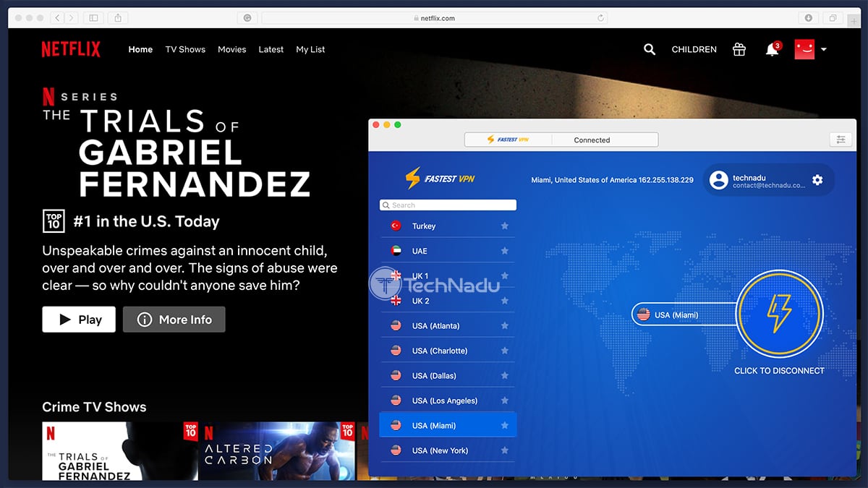Select USA (Miami) server

pos(448,425)
